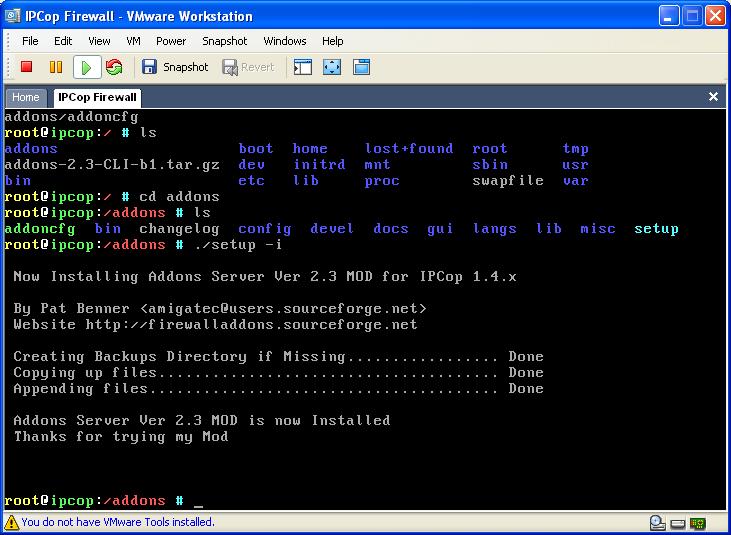Click the 'initrd' directory name
Viewport: 731px width, 535px height.
(x=319, y=165)
